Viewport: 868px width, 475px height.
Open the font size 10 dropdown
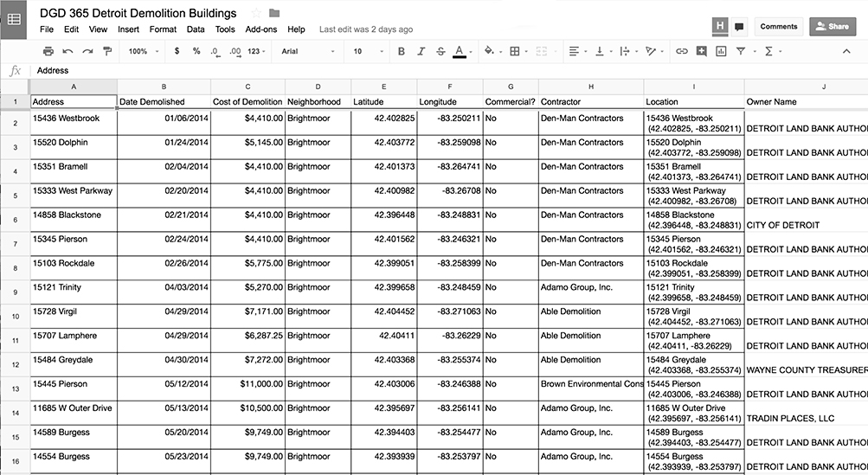(x=368, y=51)
